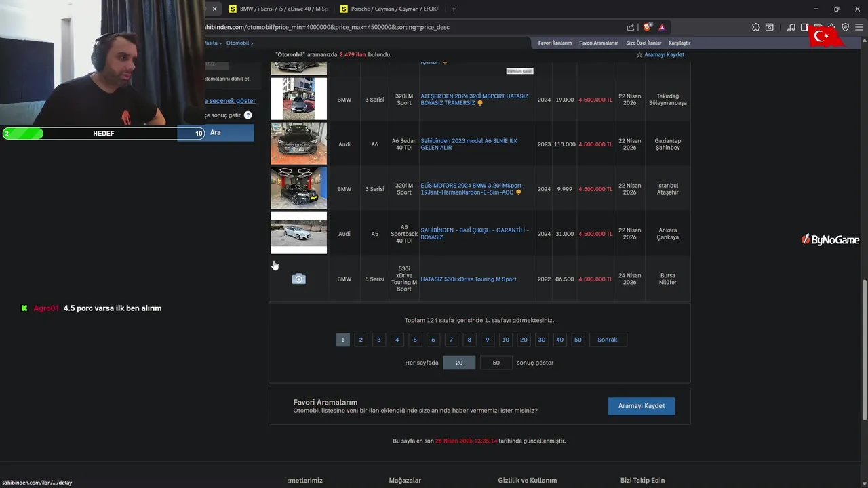868x488 pixels.
Task: Click the Ara search button
Action: click(x=216, y=133)
